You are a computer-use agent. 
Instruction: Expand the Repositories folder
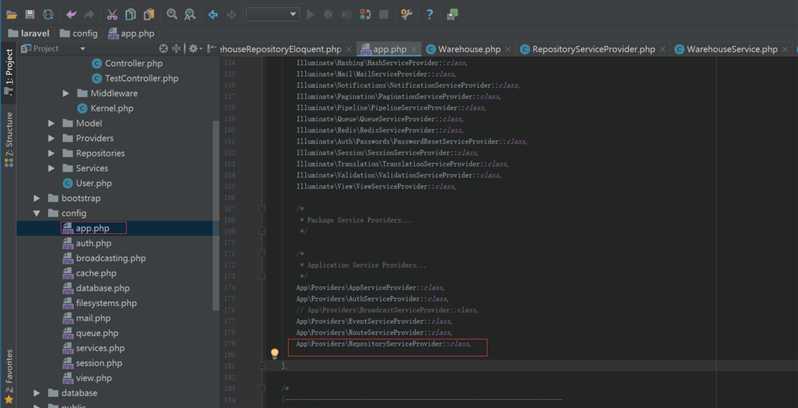click(x=51, y=154)
